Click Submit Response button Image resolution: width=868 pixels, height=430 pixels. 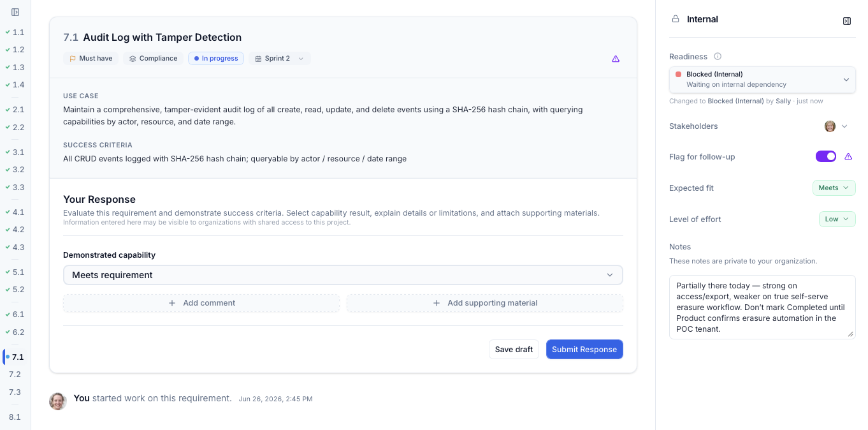[584, 350]
